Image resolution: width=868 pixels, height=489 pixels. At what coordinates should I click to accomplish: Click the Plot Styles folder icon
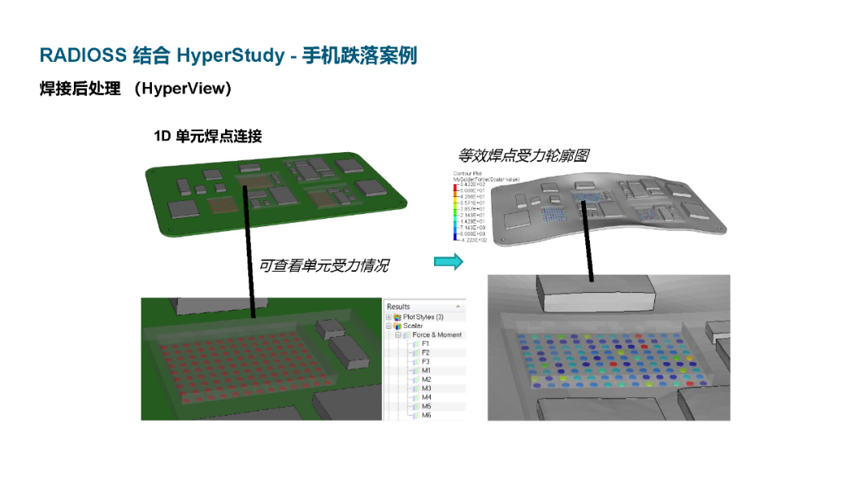pyautogui.click(x=398, y=318)
